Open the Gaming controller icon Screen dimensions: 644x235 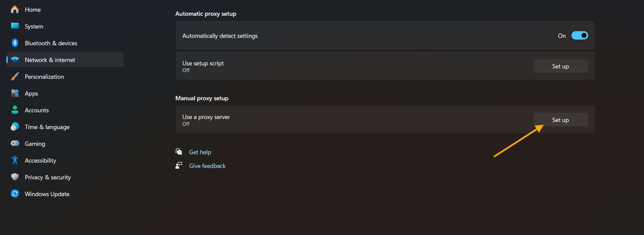[x=15, y=143]
